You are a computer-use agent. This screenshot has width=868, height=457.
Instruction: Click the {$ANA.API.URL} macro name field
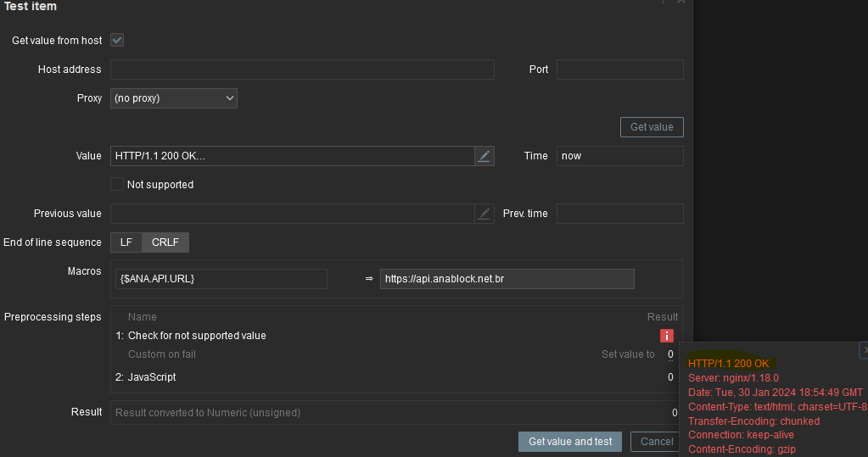221,279
